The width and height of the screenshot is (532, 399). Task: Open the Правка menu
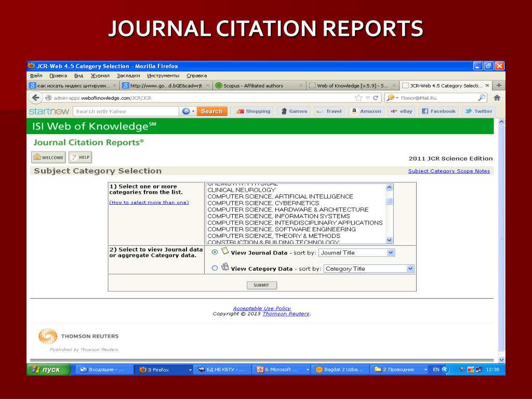[58, 75]
